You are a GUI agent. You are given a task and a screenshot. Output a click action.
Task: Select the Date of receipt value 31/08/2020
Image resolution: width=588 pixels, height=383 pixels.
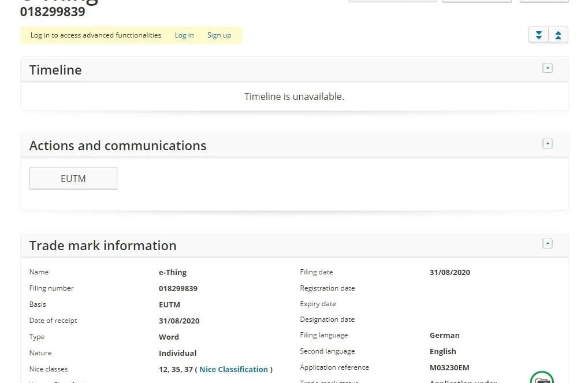click(x=179, y=321)
